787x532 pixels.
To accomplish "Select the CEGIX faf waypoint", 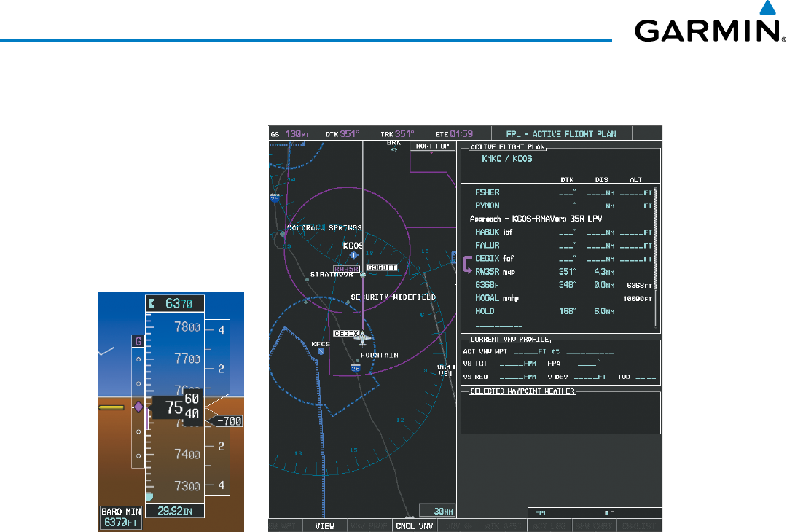I will (x=494, y=259).
